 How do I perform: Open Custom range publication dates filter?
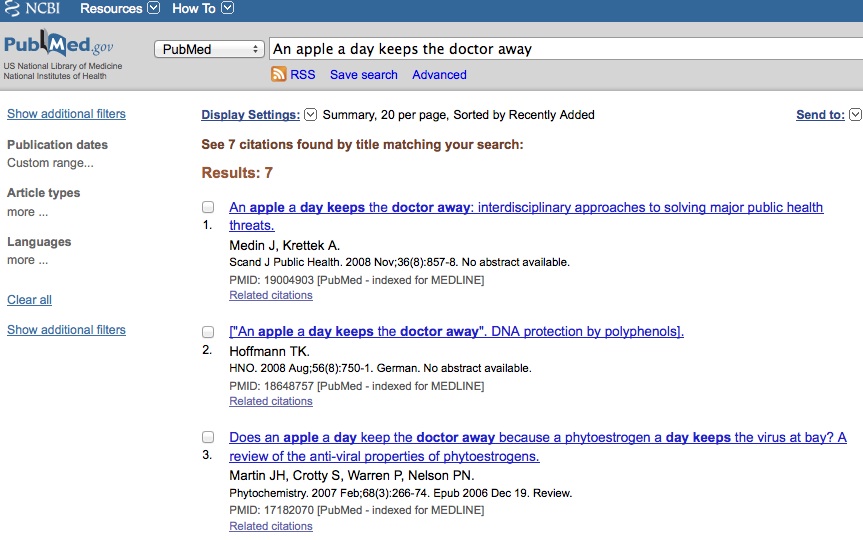tap(50, 163)
